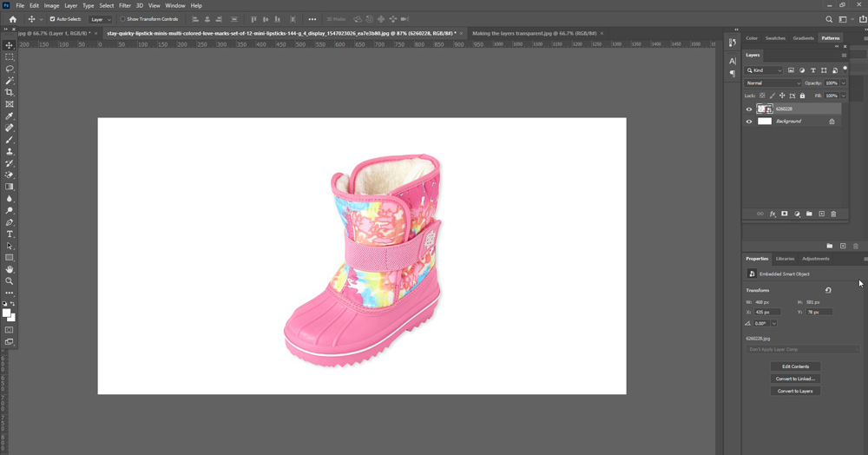Select the Horizontal Type tool
The image size is (868, 455).
[10, 234]
